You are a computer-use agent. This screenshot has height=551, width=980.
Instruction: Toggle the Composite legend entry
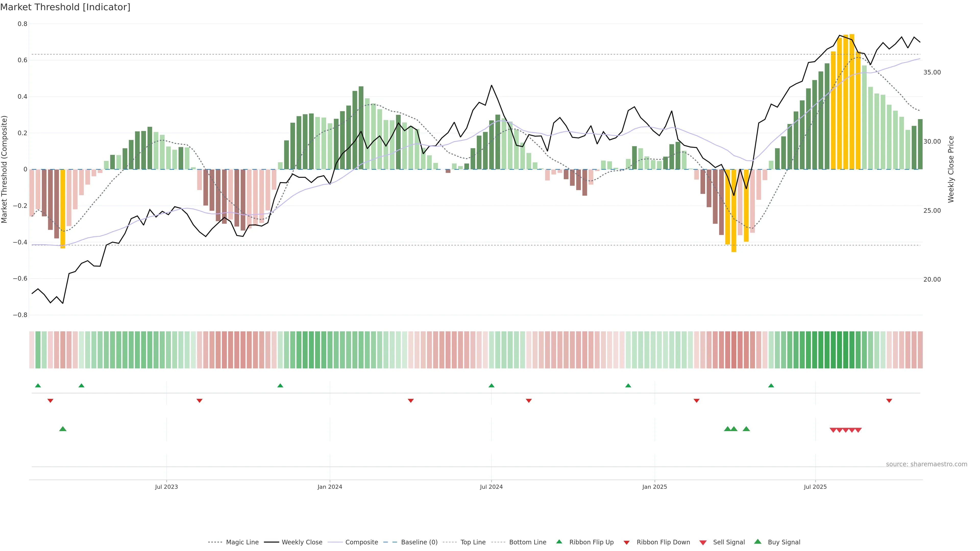[x=361, y=542]
